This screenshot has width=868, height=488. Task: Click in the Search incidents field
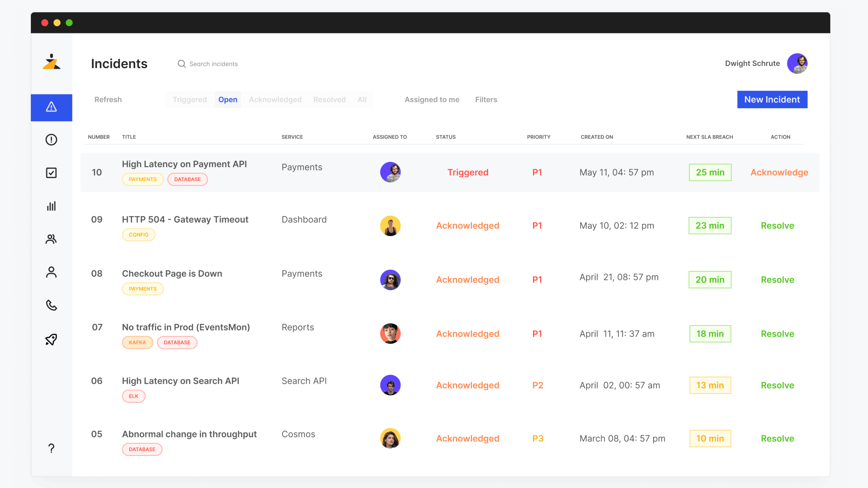[x=213, y=64]
